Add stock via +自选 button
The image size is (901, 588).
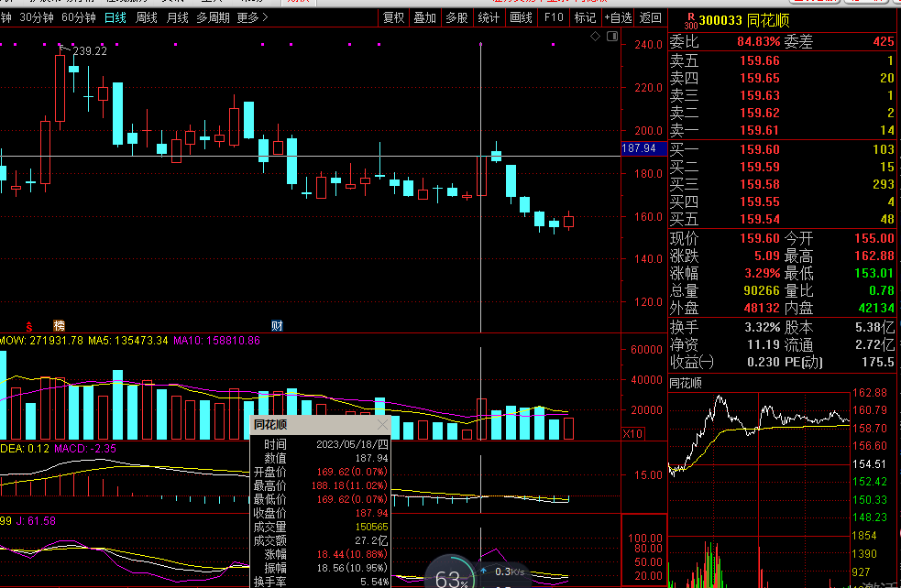(x=619, y=17)
